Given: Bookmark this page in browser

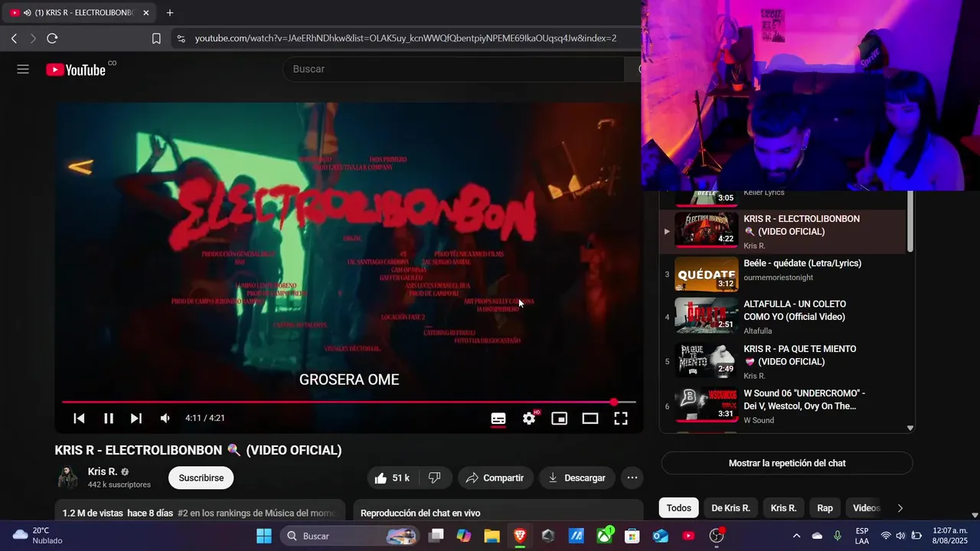Looking at the screenshot, I should point(156,38).
